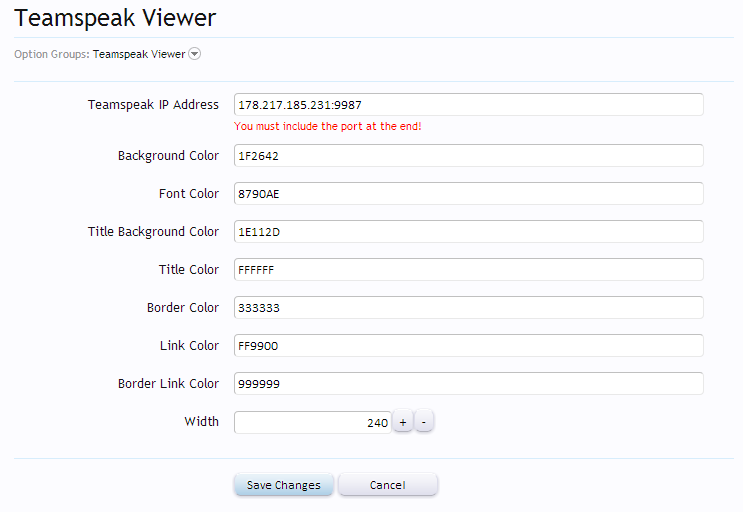Edit the Title Color input field
Screen dimensions: 743x512
468,270
